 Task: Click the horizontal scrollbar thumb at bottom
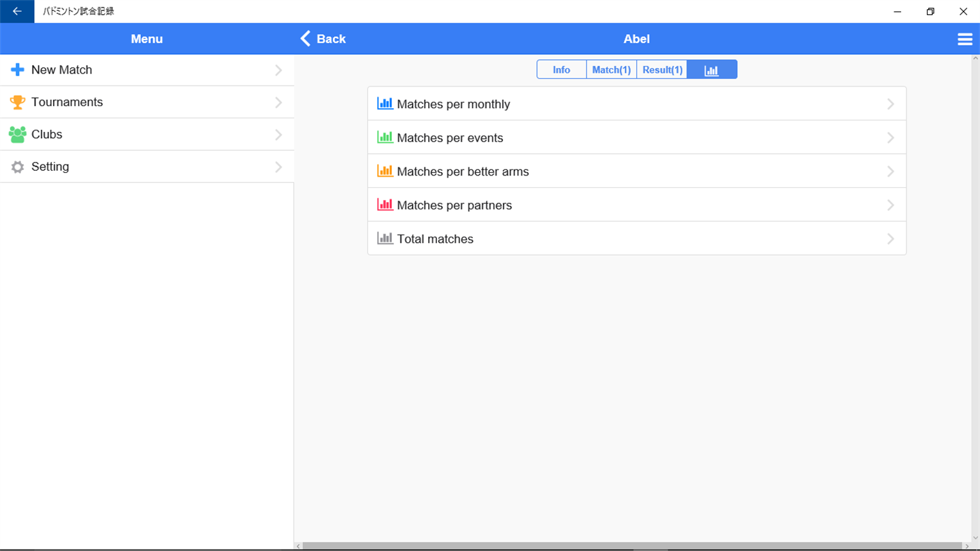pyautogui.click(x=632, y=546)
